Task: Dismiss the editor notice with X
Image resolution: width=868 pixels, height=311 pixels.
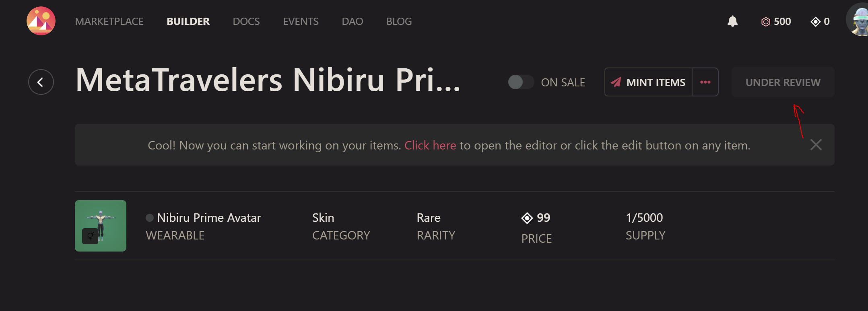Action: 816,145
